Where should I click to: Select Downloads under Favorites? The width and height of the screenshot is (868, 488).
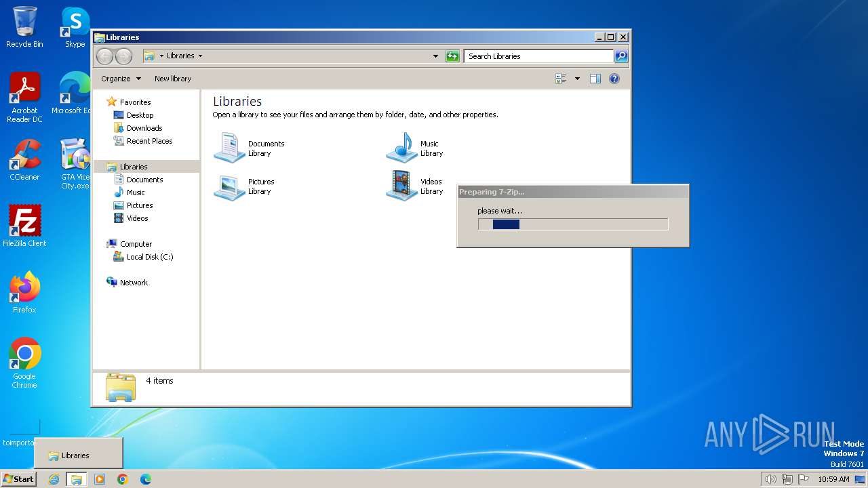tap(144, 128)
